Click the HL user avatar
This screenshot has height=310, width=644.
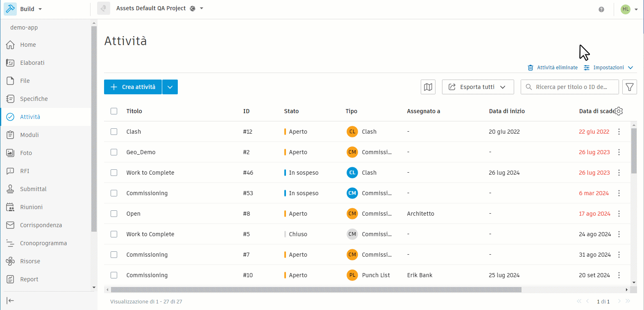point(625,9)
